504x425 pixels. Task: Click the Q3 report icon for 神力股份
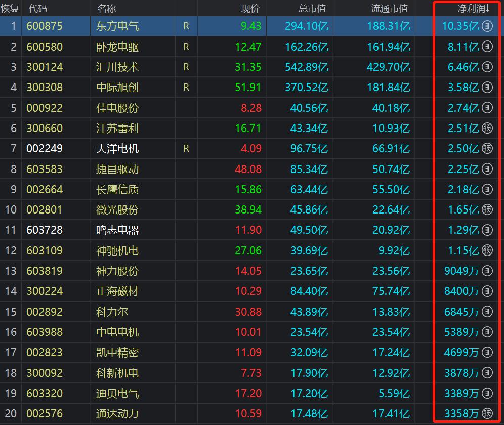(487, 271)
